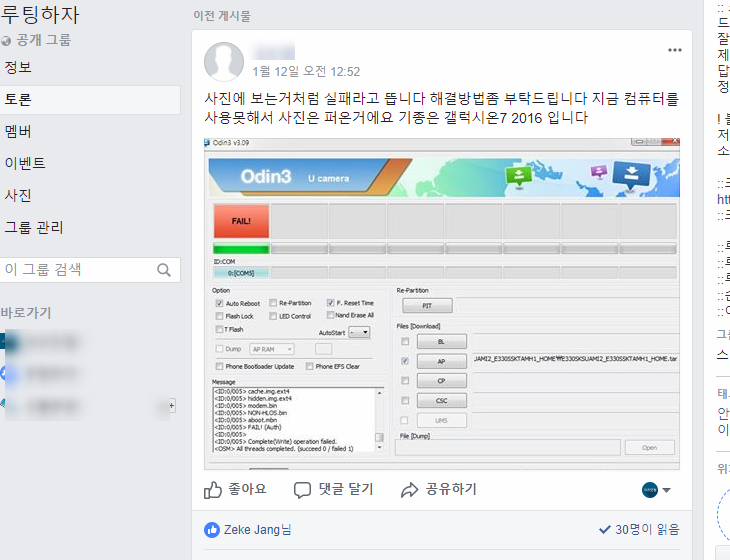Click the 공유하기 share arrow icon

point(409,489)
